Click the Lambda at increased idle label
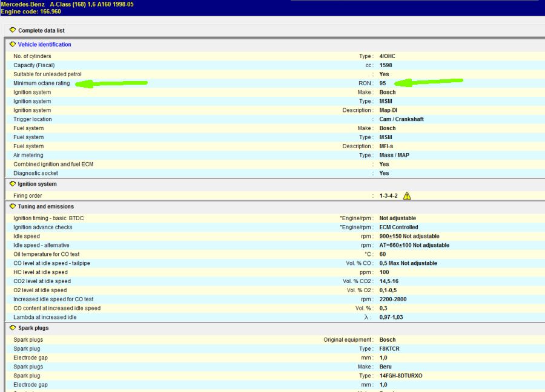The width and height of the screenshot is (545, 392). [x=45, y=318]
